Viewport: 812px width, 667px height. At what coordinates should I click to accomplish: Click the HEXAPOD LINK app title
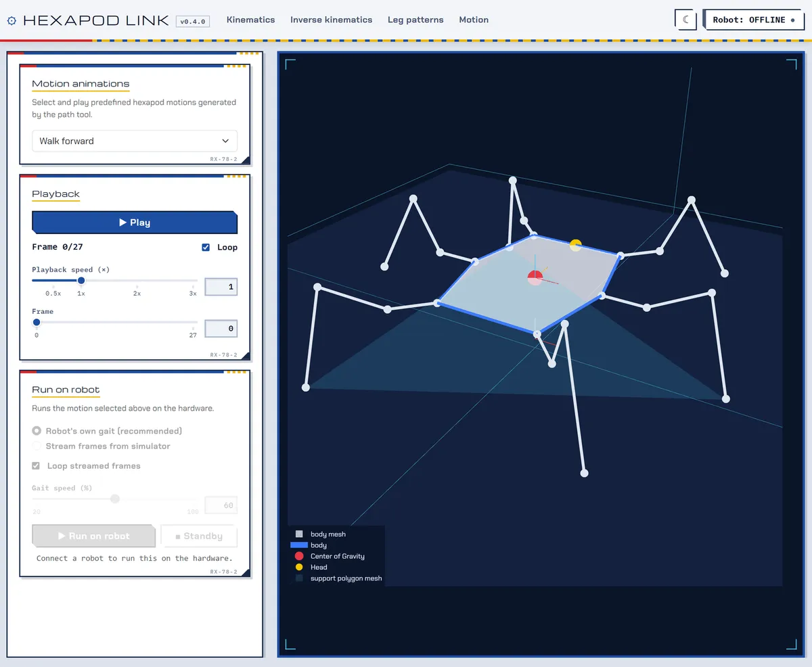[95, 20]
